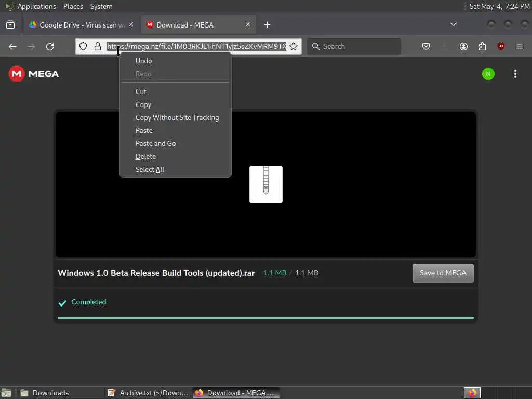Select the Download - MEGA tab
This screenshot has height=399, width=532.
[198, 25]
